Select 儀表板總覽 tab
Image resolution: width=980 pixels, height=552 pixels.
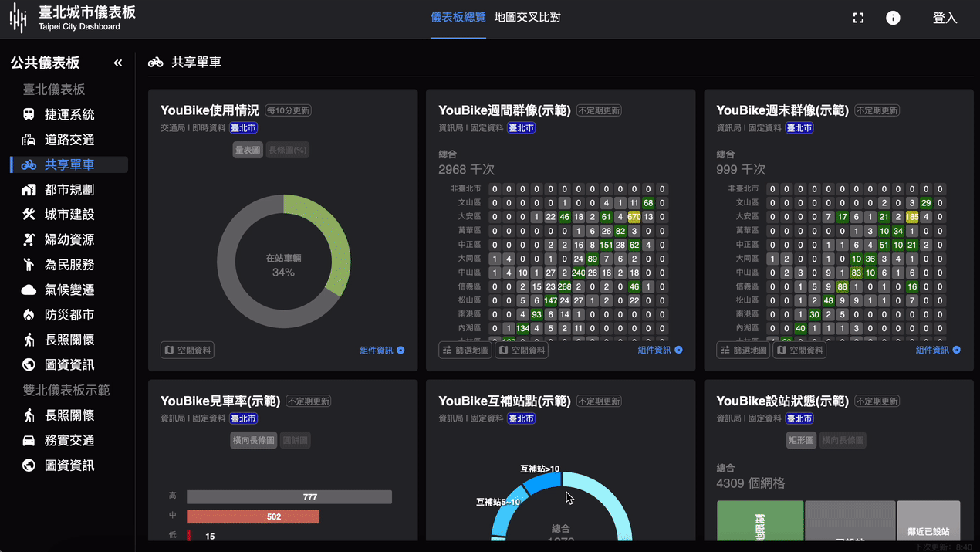tap(458, 17)
